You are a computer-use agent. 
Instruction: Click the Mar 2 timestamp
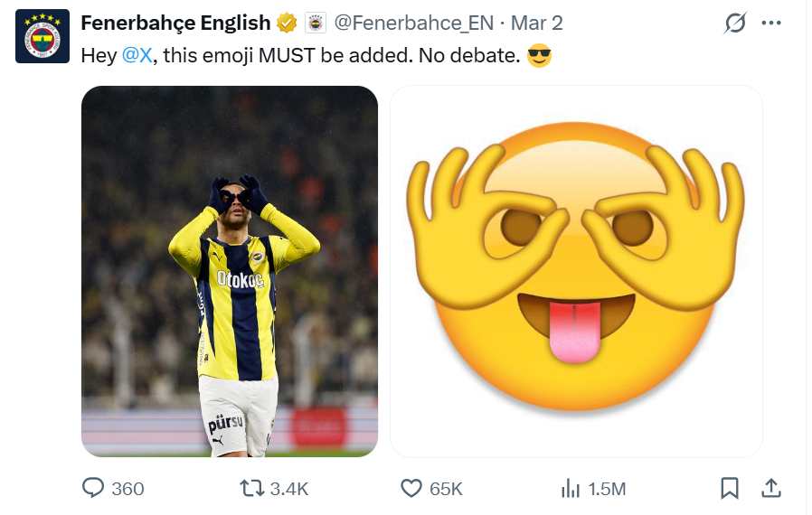(537, 23)
